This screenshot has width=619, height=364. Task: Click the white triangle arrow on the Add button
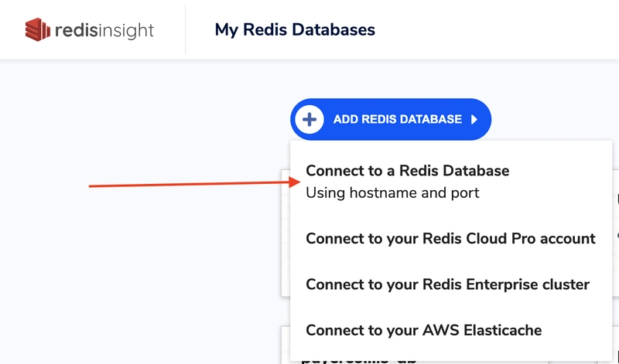coord(474,120)
